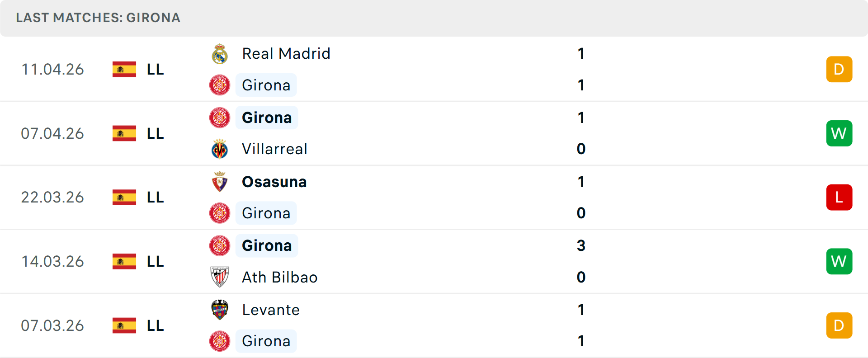The width and height of the screenshot is (868, 358).
Task: Click Spain flag on the 22.03.26 row
Action: click(124, 198)
